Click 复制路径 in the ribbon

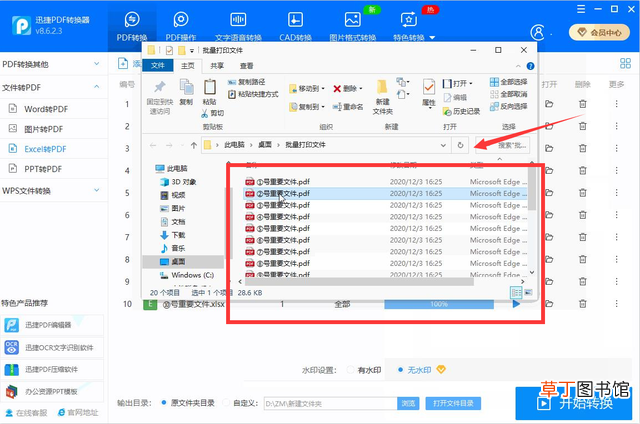pos(247,82)
